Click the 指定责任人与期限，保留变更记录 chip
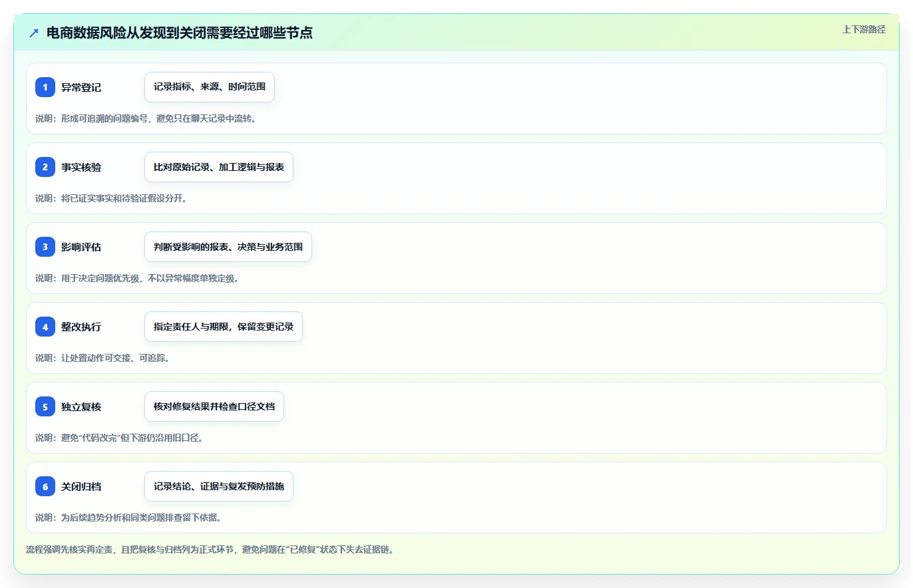This screenshot has width=913, height=588. coord(224,327)
